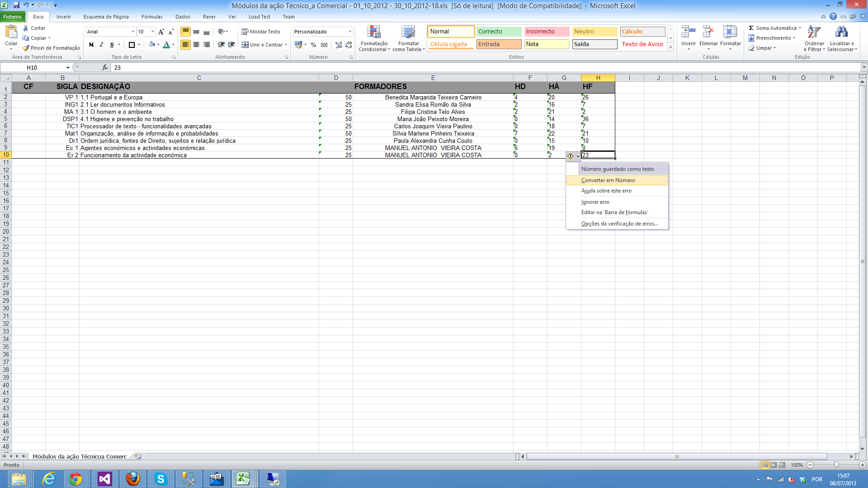Click the Ordenar e Filtrar icon
This screenshot has height=488, width=868.
[814, 33]
